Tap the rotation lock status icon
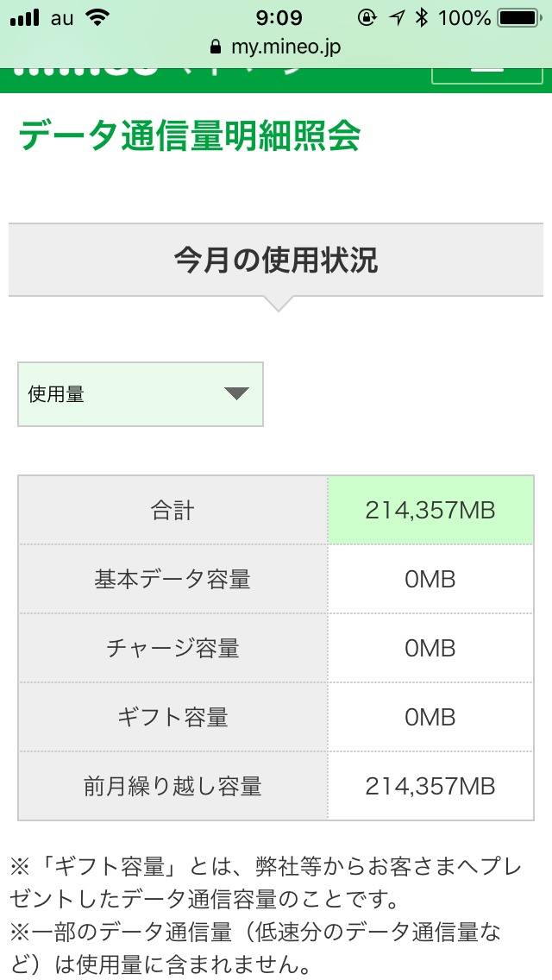Screen dimensions: 552x980 pos(367,17)
